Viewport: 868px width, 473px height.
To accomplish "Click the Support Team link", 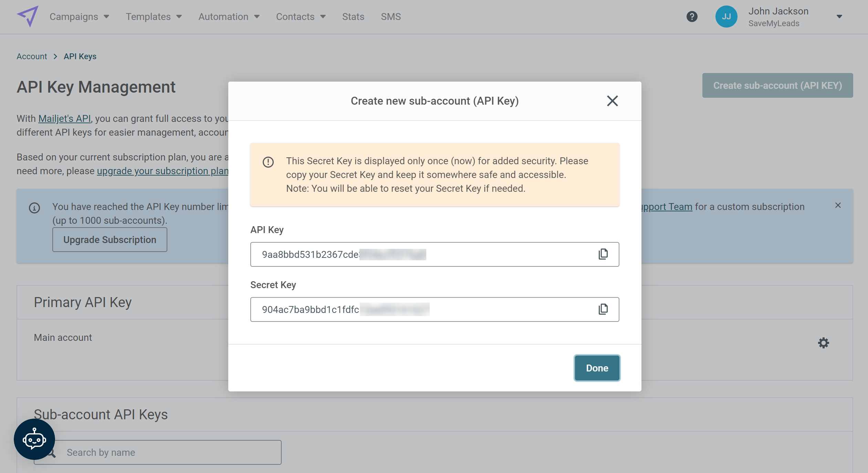I will 667,207.
